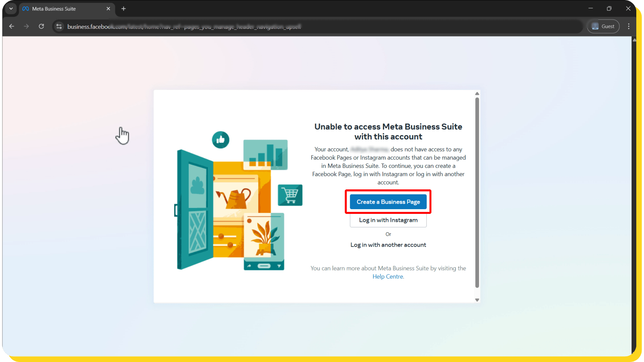Close the Meta Business Suite tab
644x362 pixels.
point(108,9)
